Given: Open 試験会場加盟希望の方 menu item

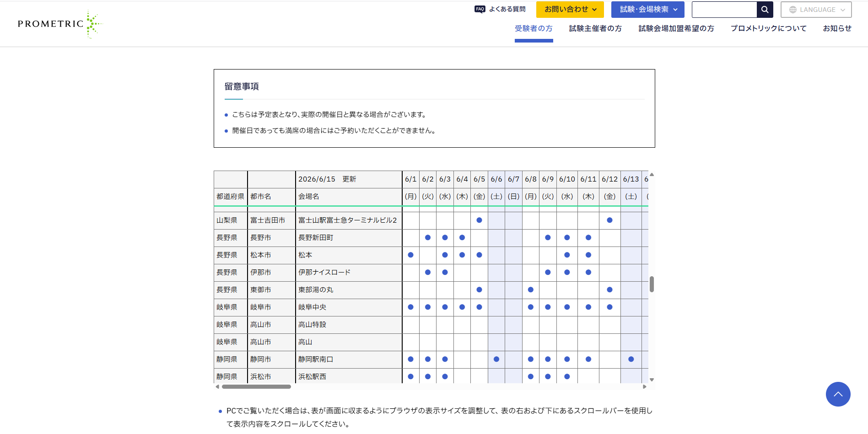Looking at the screenshot, I should point(676,28).
